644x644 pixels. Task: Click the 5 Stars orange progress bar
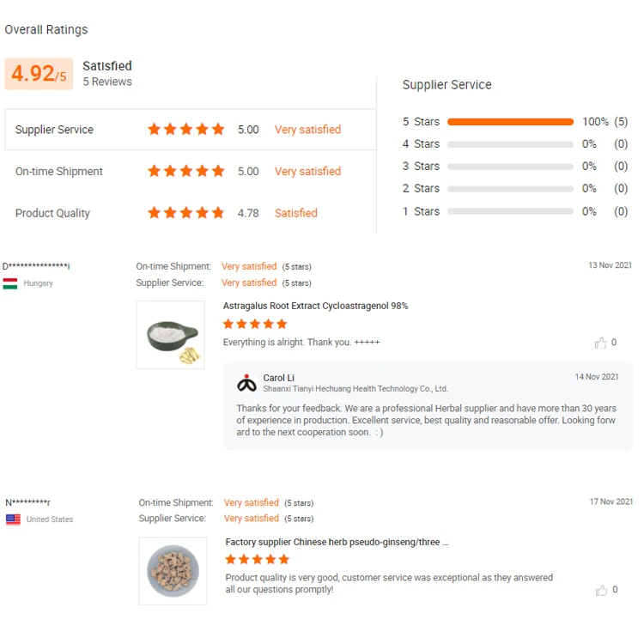click(510, 122)
